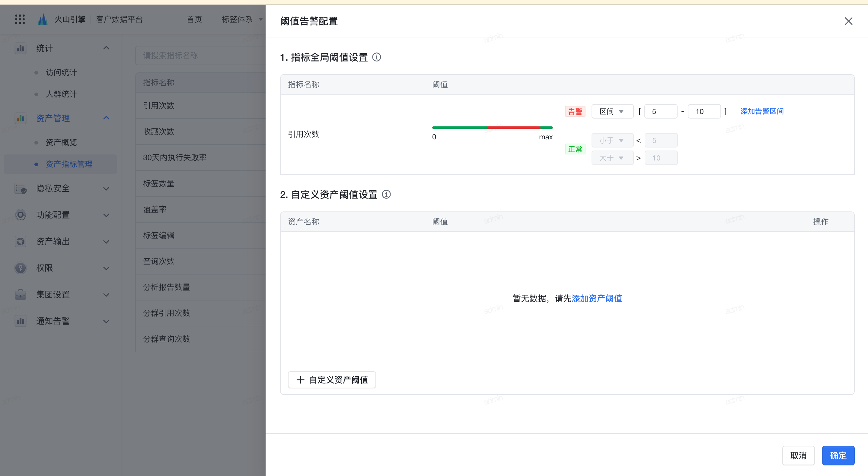Show info tooltip for global threshold settings
The width and height of the screenshot is (868, 476).
(x=377, y=57)
